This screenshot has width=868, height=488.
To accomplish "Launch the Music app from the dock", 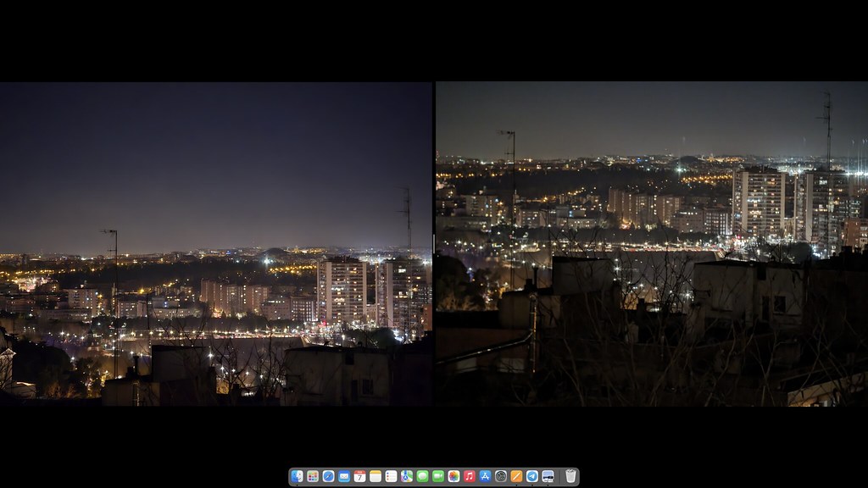I will click(x=470, y=476).
